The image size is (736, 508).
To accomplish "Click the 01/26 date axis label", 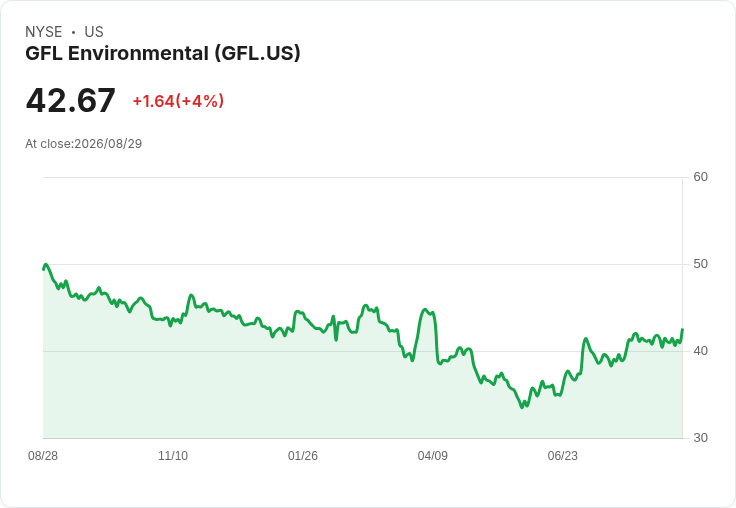I will click(303, 455).
